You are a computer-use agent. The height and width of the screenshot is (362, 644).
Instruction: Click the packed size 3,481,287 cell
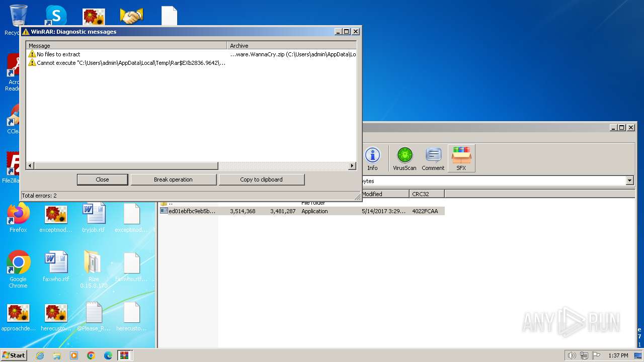point(283,211)
